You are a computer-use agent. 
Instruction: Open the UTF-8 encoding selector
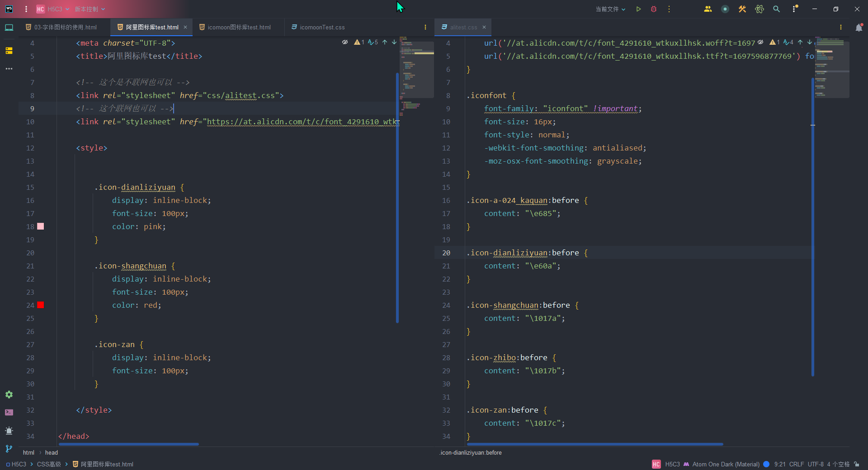click(816, 464)
